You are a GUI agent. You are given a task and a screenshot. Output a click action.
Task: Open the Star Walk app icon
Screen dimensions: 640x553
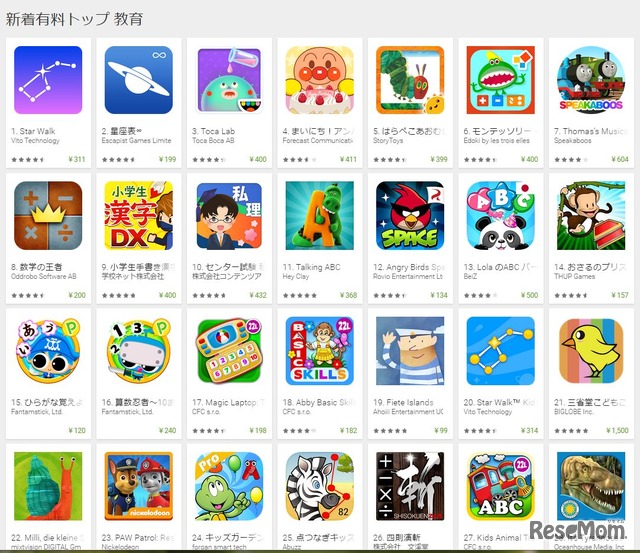[48, 80]
